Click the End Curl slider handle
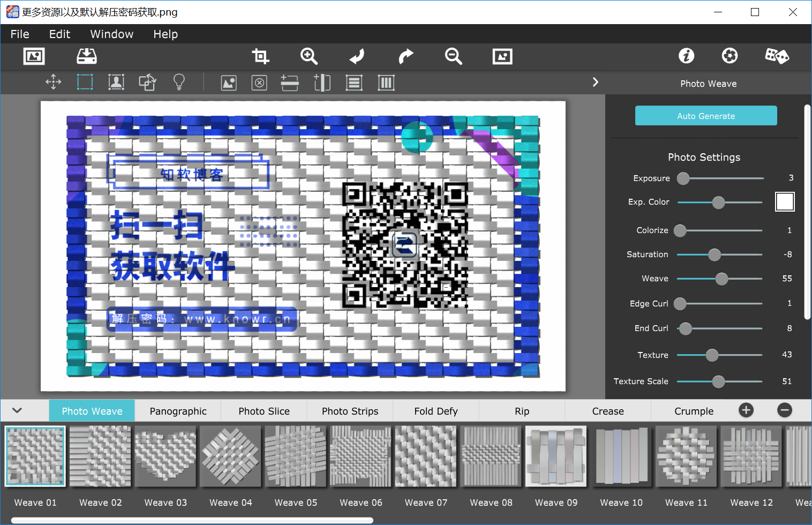Viewport: 812px width, 525px height. [686, 328]
